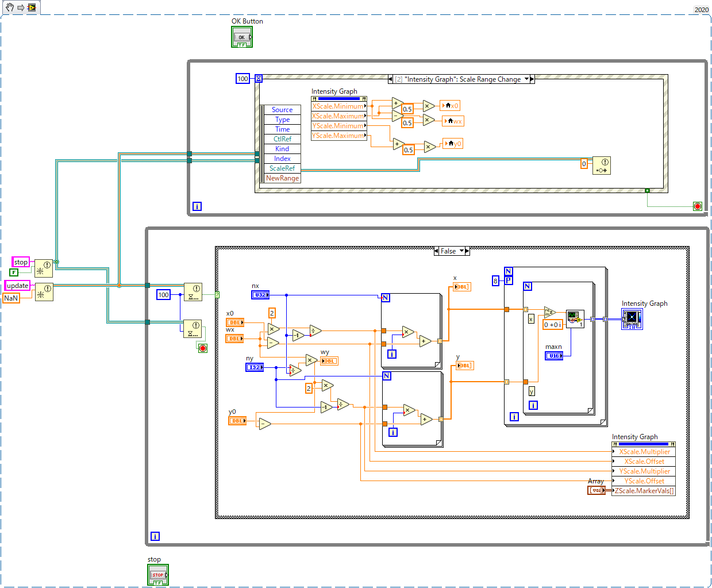Go to the next case after False
712x588 pixels.
tap(467, 251)
